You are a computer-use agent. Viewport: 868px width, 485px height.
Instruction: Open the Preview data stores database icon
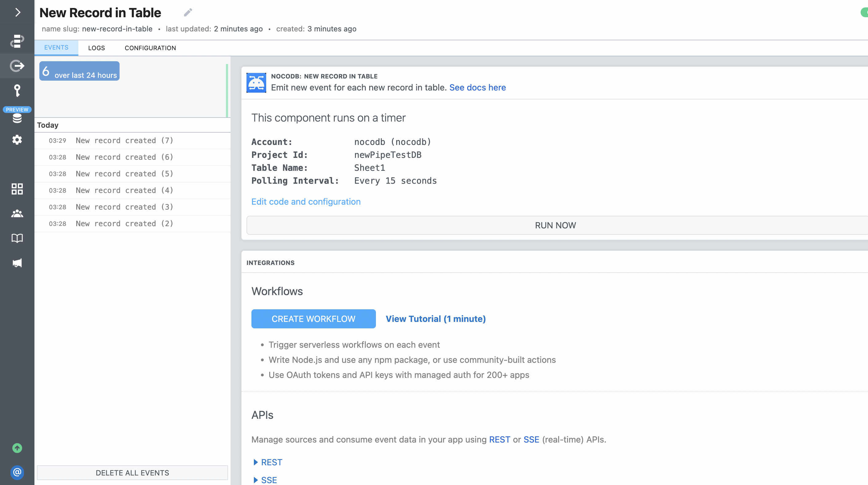point(17,118)
